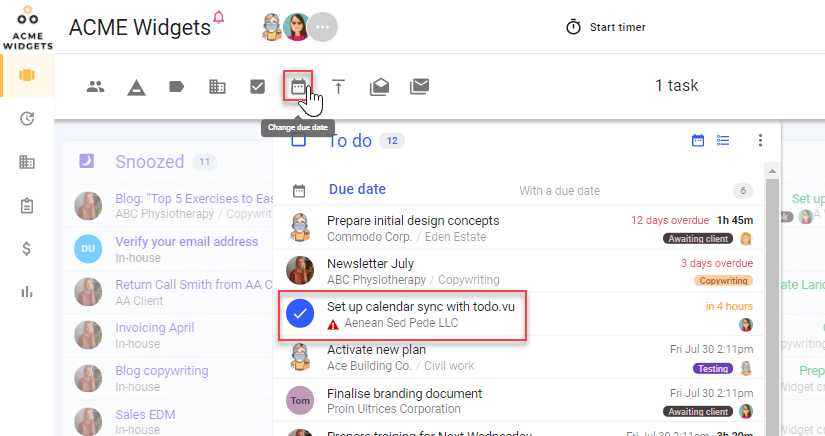The width and height of the screenshot is (825, 436).
Task: Click the Tom avatar on Finalise branding document
Action: (300, 400)
